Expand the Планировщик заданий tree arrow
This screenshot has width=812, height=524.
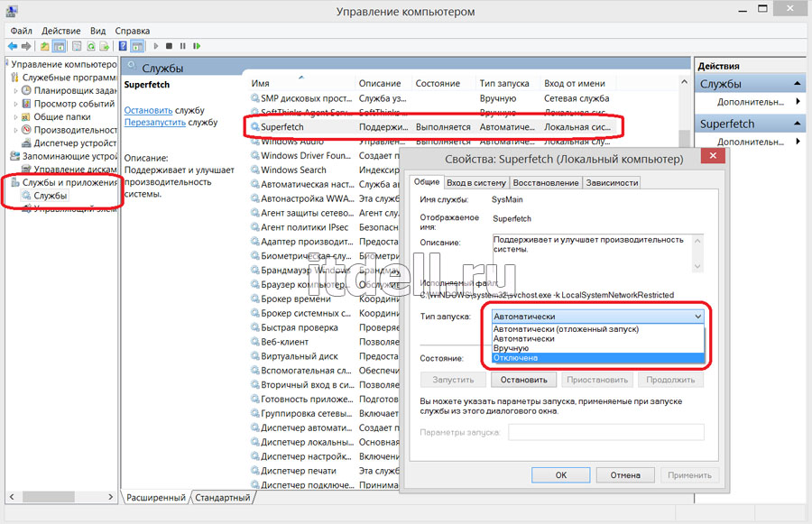(15, 90)
